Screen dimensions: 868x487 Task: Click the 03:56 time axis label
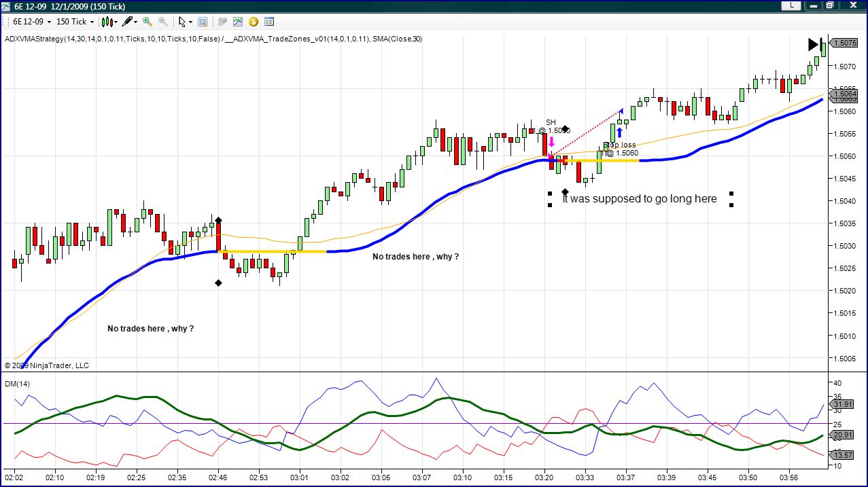coord(789,477)
